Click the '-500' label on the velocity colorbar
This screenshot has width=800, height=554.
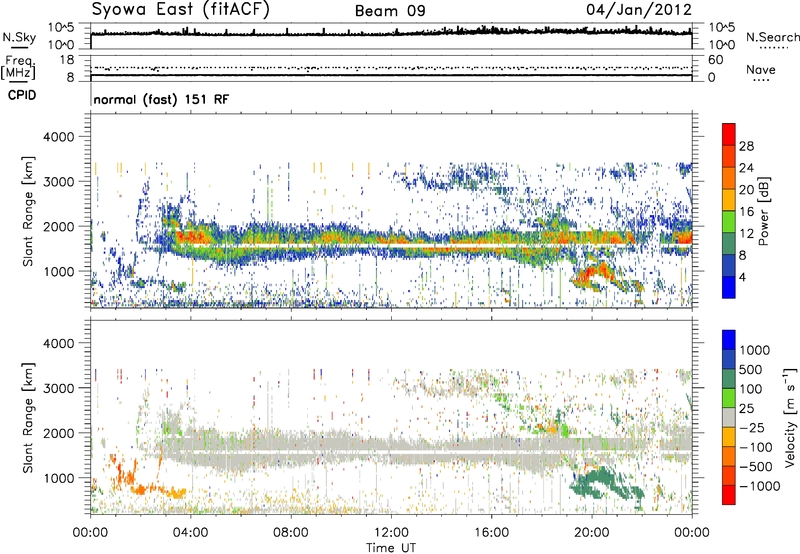click(x=756, y=467)
